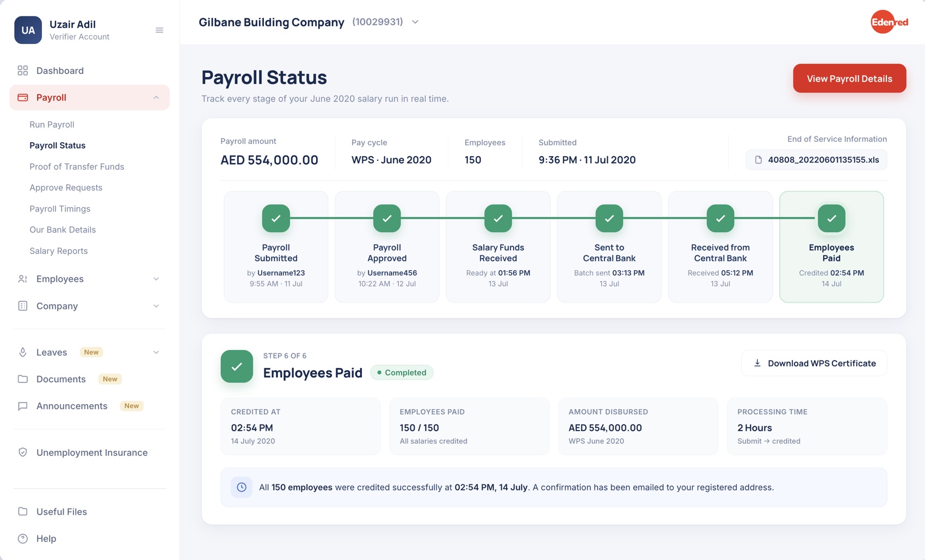Open Run Payroll submenu item
The width and height of the screenshot is (925, 560).
(x=52, y=125)
